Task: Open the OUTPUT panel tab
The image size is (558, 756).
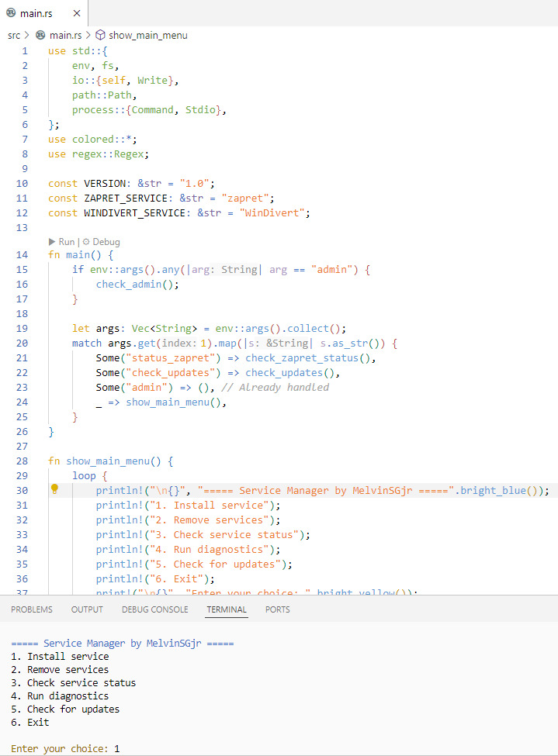Action: pos(87,609)
